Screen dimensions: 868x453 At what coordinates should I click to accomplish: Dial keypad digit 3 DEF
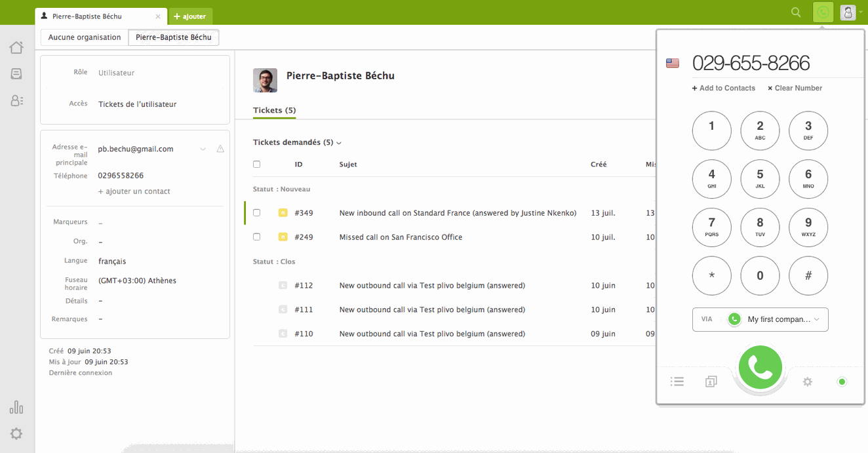[808, 130]
